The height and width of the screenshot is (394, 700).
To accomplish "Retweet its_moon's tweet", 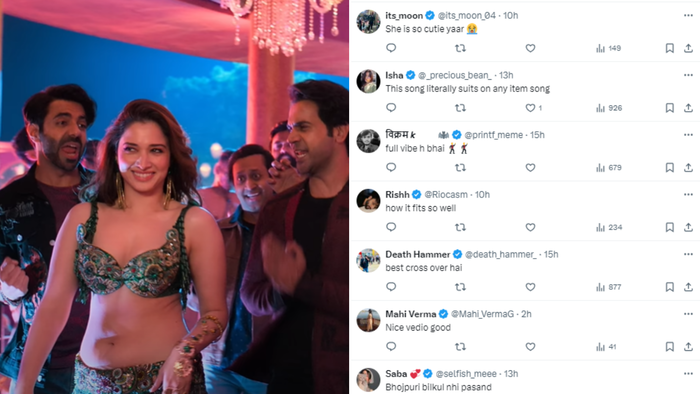I will [460, 48].
